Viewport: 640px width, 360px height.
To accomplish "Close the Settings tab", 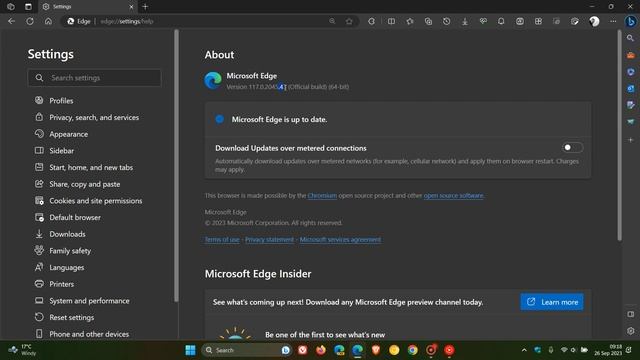I will pos(131,7).
